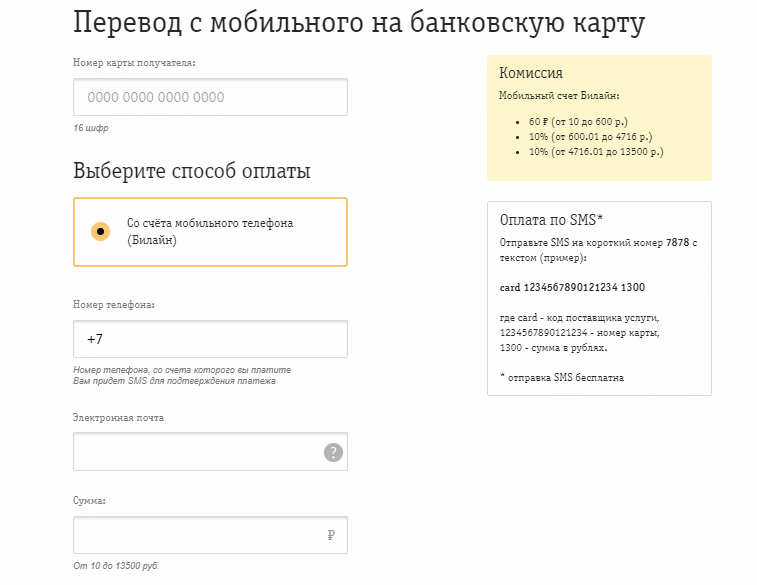Click the 'От 10 до 13500 руб.' hint

(x=116, y=567)
